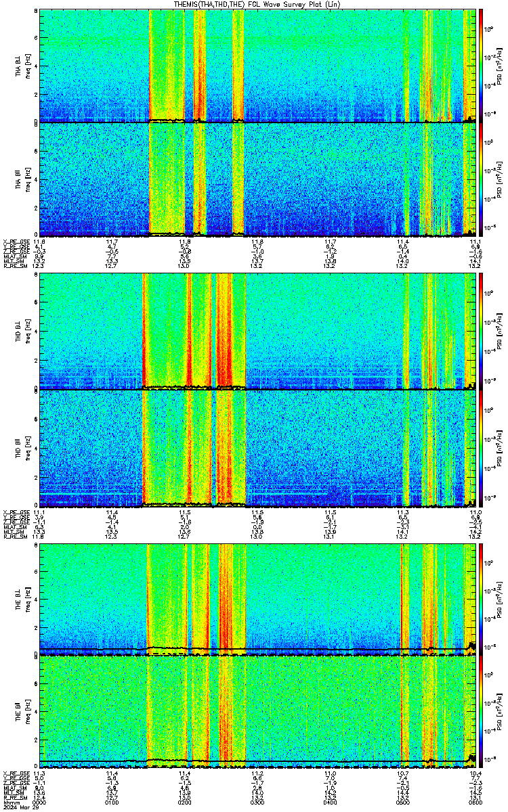Click the THA B-perpendicular spectrogram panel
This screenshot has height=812, width=508.
coord(258,65)
